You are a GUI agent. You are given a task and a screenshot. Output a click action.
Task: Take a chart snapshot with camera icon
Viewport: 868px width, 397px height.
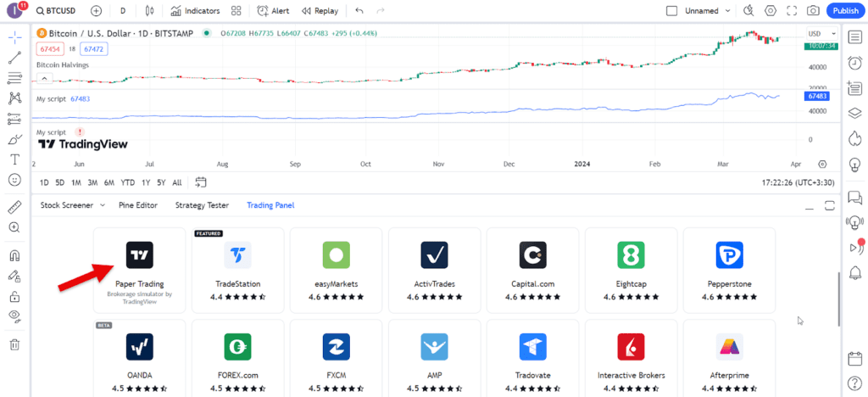pyautogui.click(x=813, y=11)
